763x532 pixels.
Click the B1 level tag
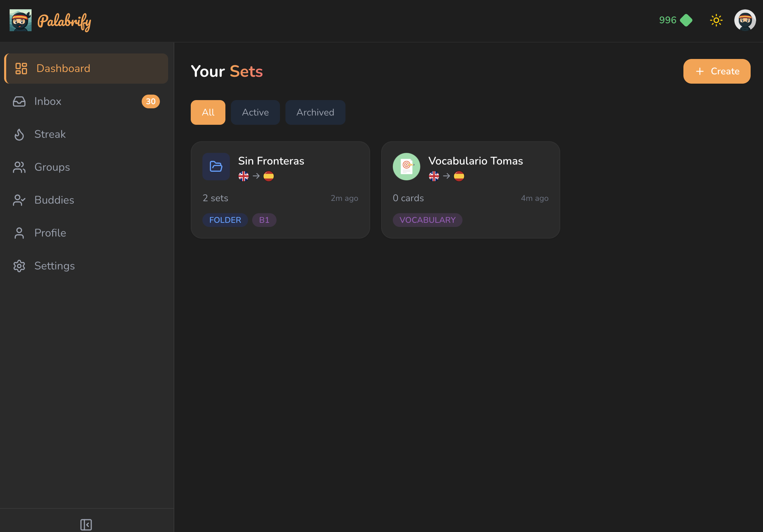click(264, 220)
